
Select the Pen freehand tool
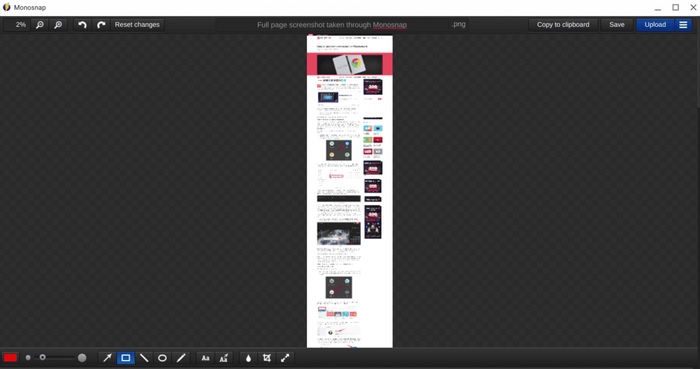pyautogui.click(x=181, y=358)
